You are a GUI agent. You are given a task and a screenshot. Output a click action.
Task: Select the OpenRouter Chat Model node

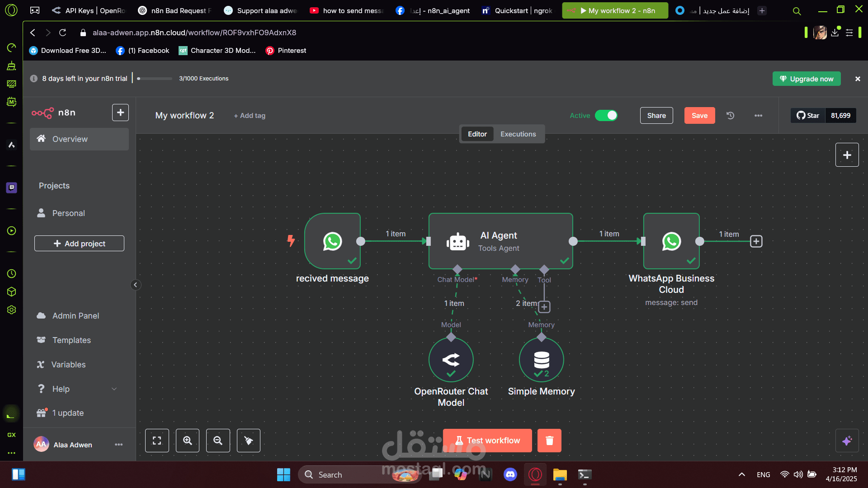point(451,360)
